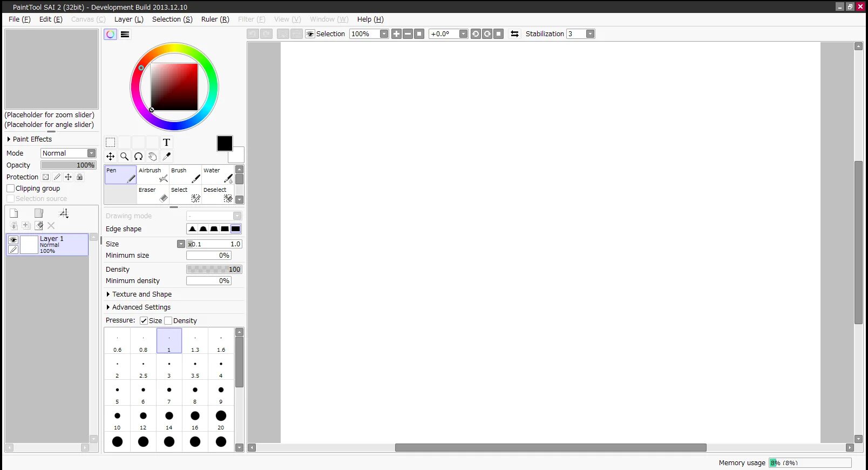The image size is (868, 470).
Task: Reset zoom with the square button
Action: point(419,33)
